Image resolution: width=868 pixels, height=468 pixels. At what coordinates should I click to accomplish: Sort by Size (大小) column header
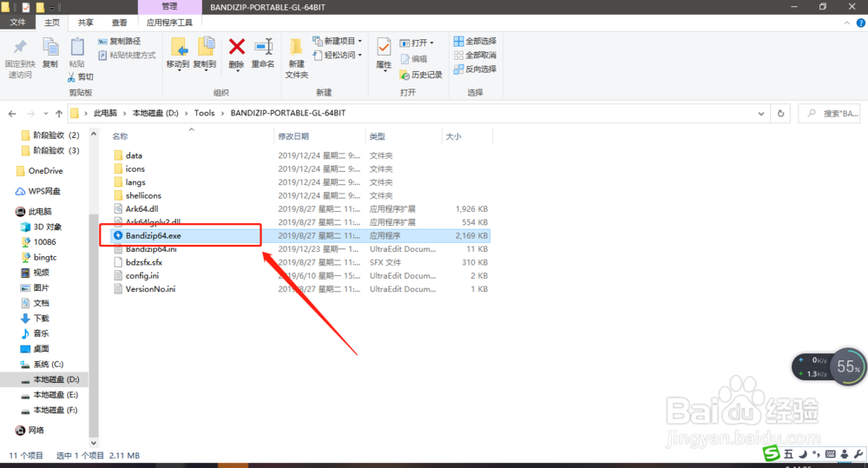point(453,136)
